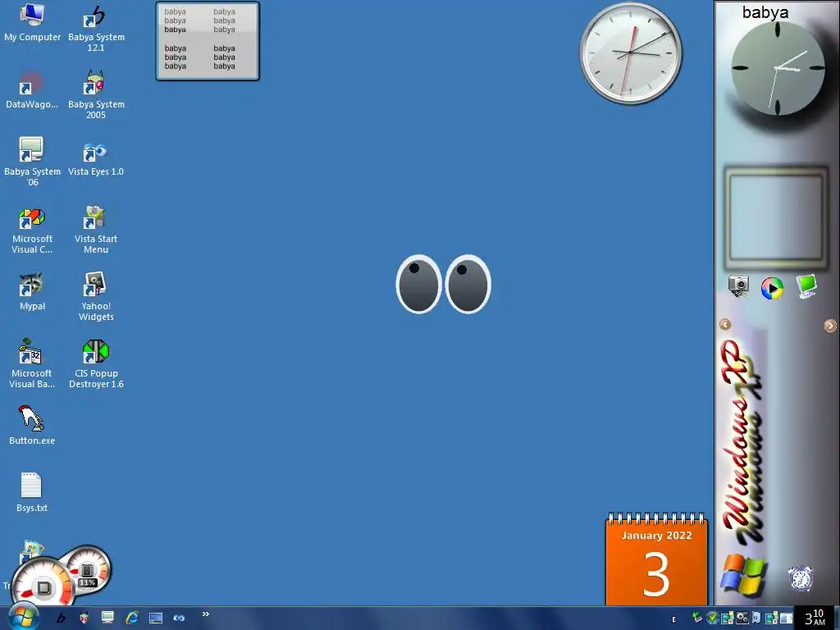Viewport: 840px width, 630px height.
Task: Click the show desktop quick launch icon
Action: coord(156,619)
